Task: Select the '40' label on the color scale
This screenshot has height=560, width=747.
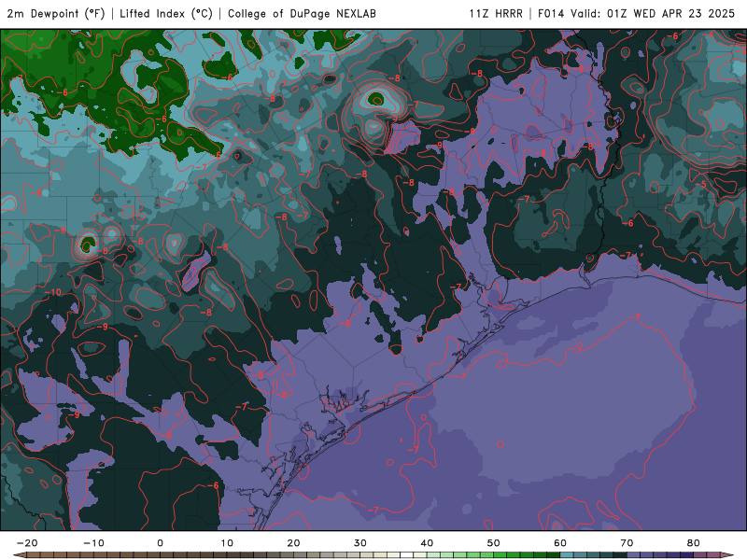Action: coord(427,543)
